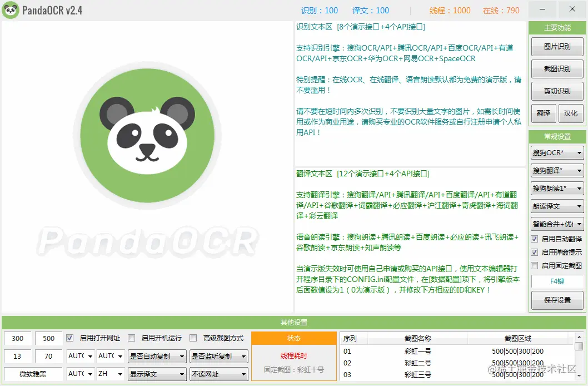Click the 其他设置 section header
The image size is (588, 386).
click(294, 322)
